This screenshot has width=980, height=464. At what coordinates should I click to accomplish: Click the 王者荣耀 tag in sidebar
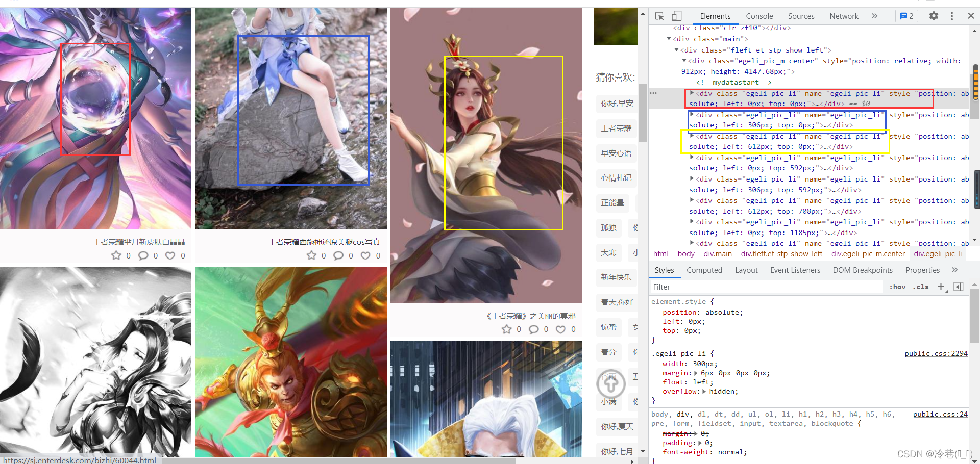pyautogui.click(x=616, y=128)
